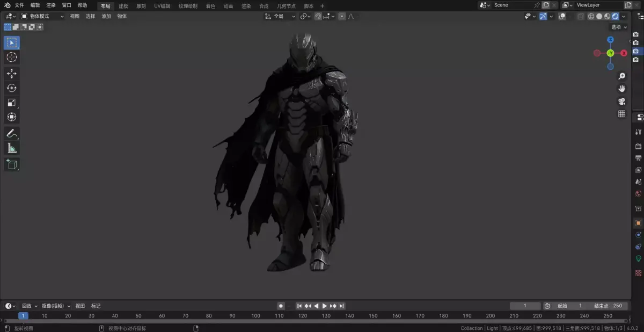Click the end frame 250 field

[608, 306]
